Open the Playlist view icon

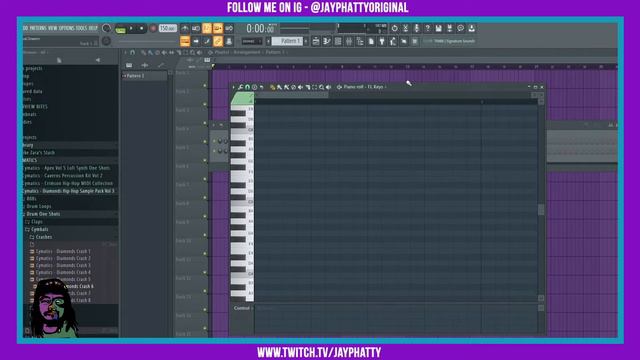coord(316,41)
